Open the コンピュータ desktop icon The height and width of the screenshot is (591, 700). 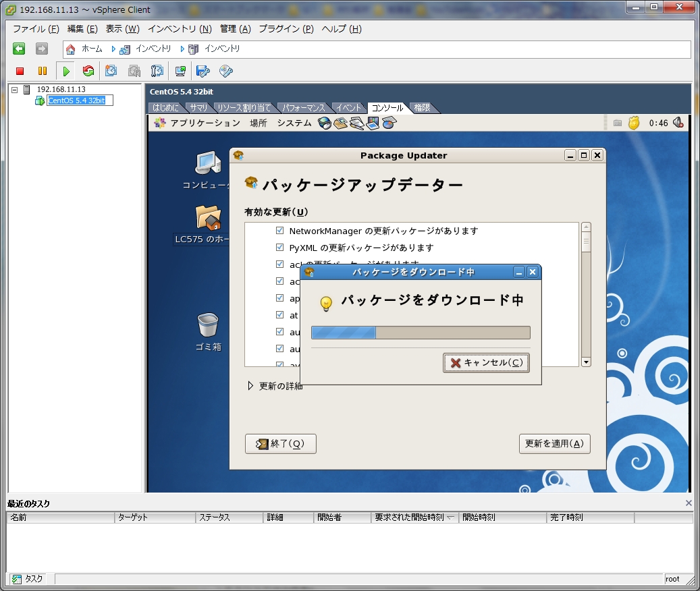coord(208,169)
